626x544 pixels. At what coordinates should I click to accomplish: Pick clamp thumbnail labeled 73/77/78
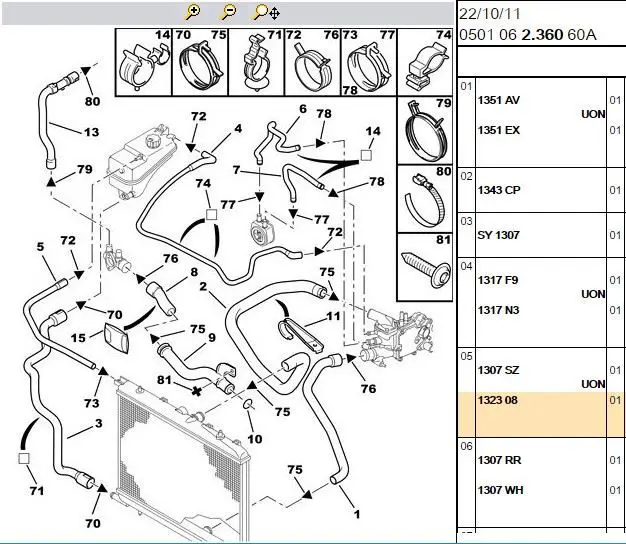coord(366,62)
